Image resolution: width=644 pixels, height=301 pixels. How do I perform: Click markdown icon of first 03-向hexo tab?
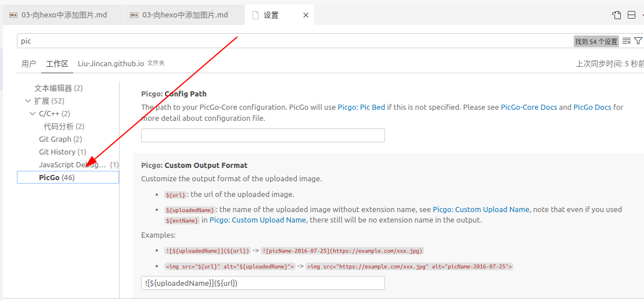13,15
